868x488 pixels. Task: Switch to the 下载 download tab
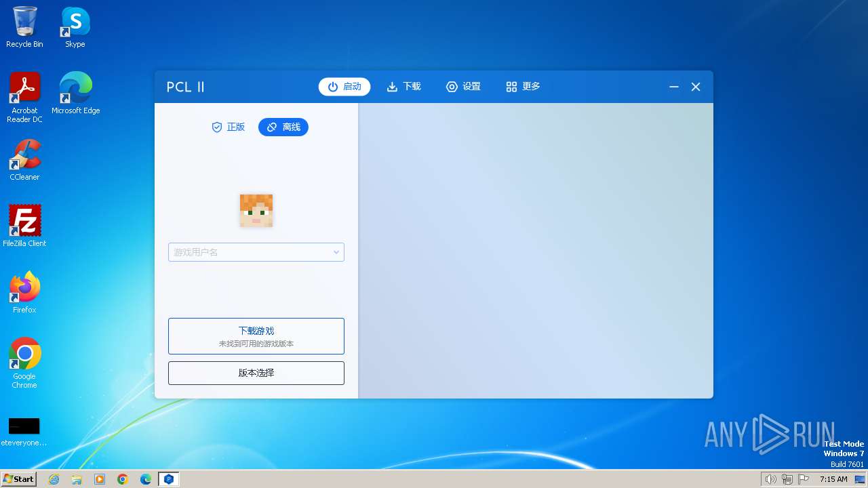[x=404, y=87]
